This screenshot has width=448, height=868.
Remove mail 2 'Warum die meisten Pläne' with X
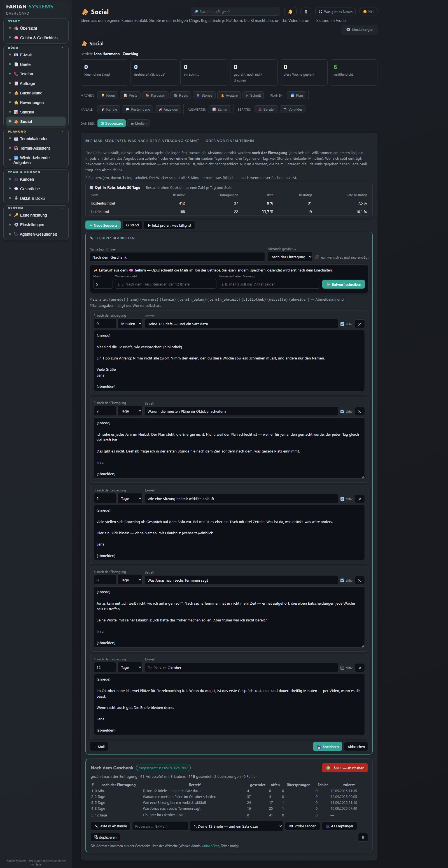[360, 411]
